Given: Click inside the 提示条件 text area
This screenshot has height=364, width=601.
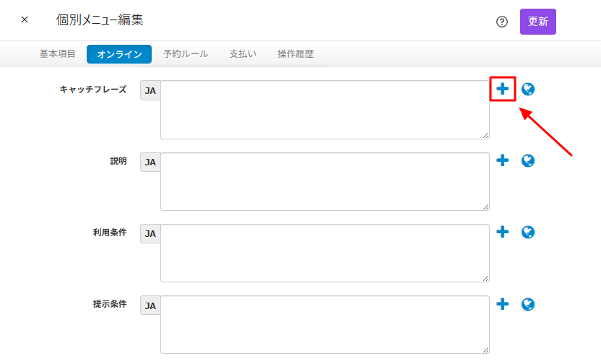Looking at the screenshot, I should [324, 324].
